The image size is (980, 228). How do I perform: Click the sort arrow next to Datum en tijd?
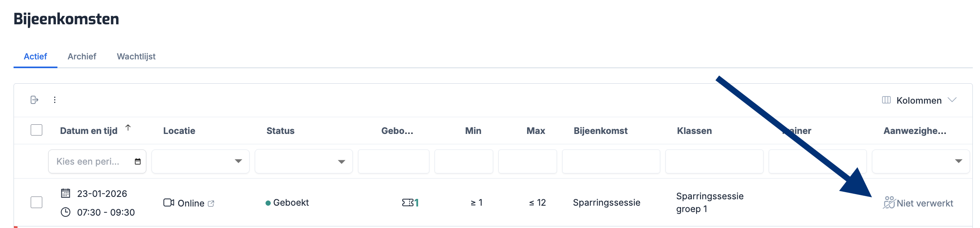click(128, 128)
